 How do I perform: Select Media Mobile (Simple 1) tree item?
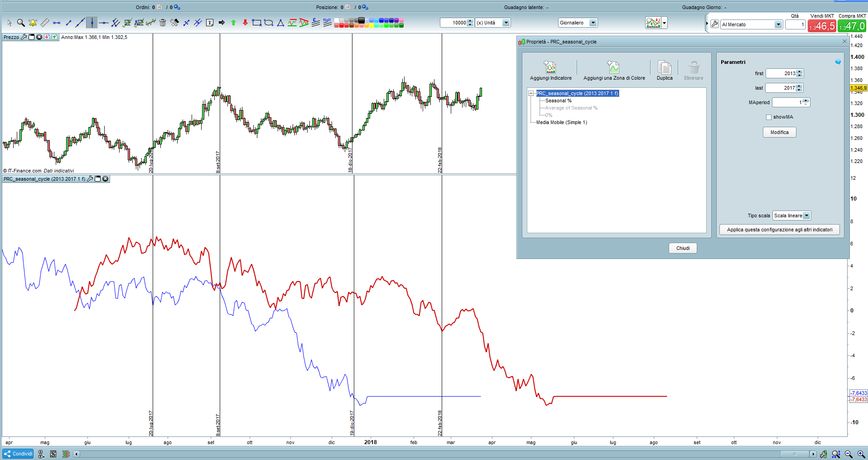click(562, 122)
